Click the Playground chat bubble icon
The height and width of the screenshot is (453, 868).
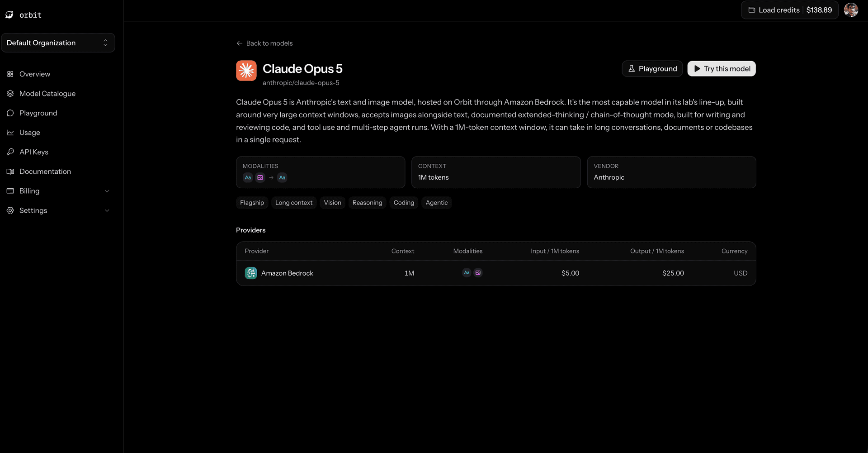click(10, 113)
